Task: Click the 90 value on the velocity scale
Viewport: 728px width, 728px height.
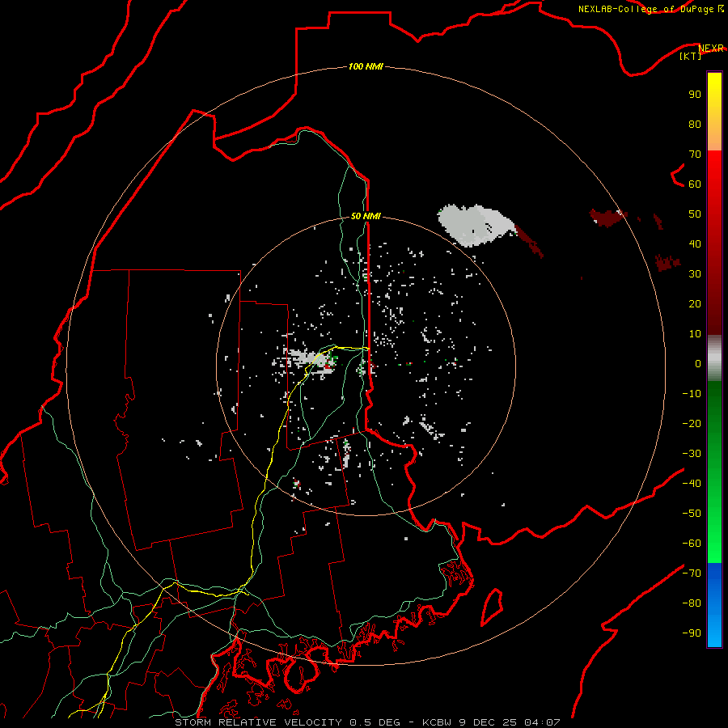Action: tap(695, 95)
